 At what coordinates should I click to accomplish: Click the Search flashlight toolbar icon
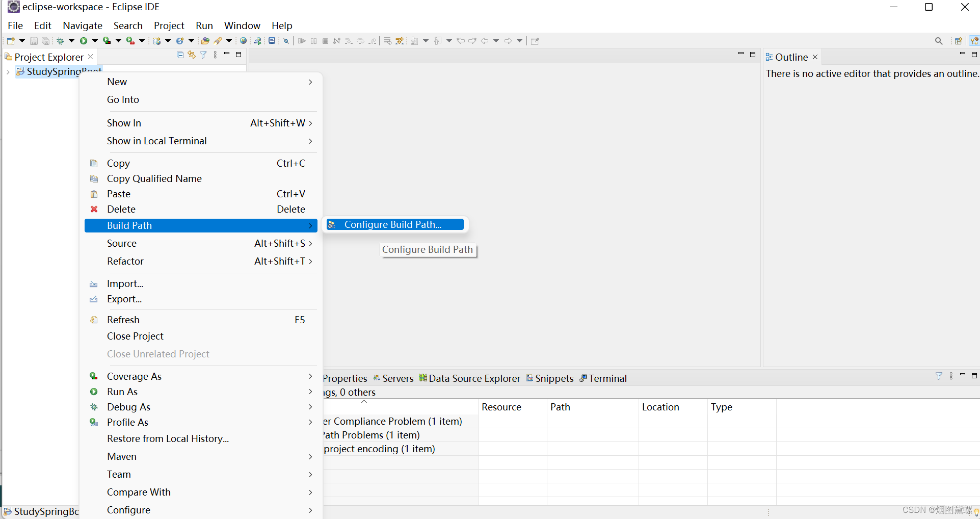click(218, 41)
